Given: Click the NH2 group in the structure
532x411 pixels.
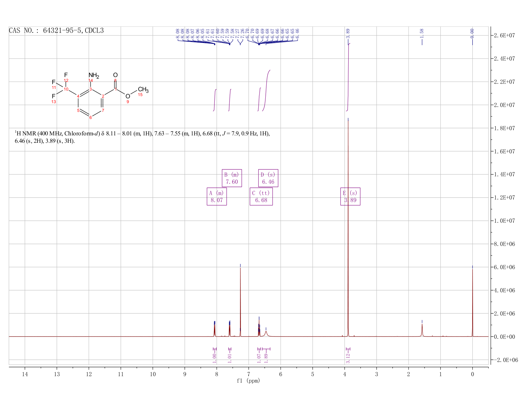Looking at the screenshot, I should click(x=94, y=75).
